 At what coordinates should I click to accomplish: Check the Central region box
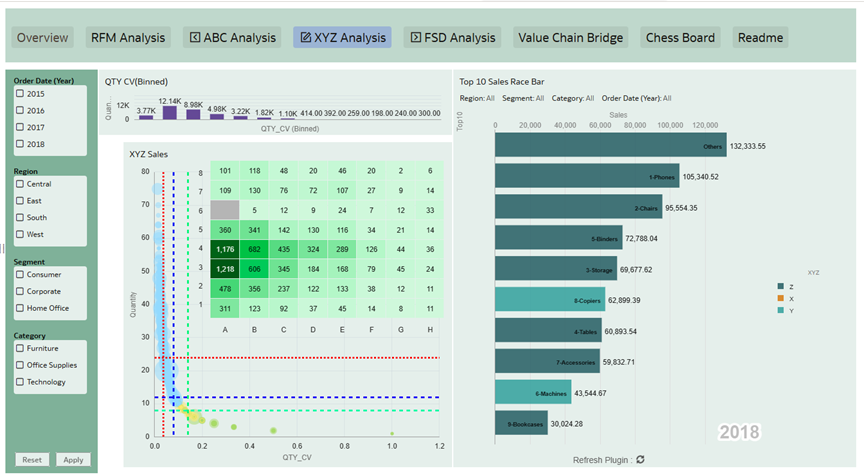pyautogui.click(x=20, y=184)
